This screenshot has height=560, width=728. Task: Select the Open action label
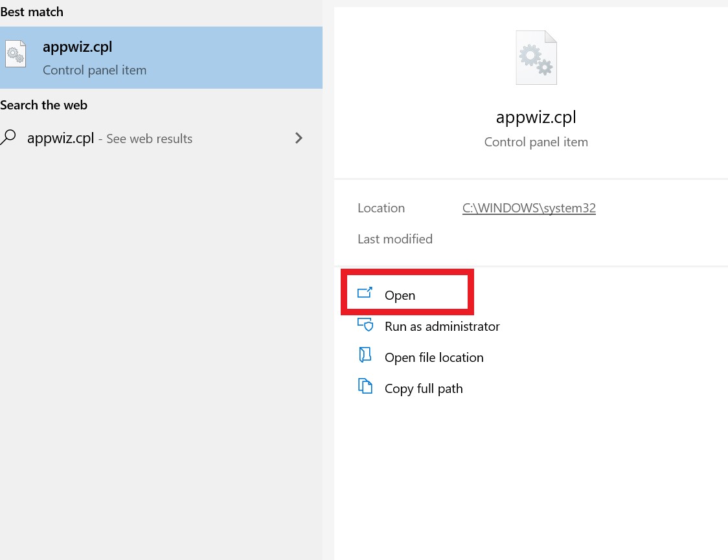(x=400, y=295)
